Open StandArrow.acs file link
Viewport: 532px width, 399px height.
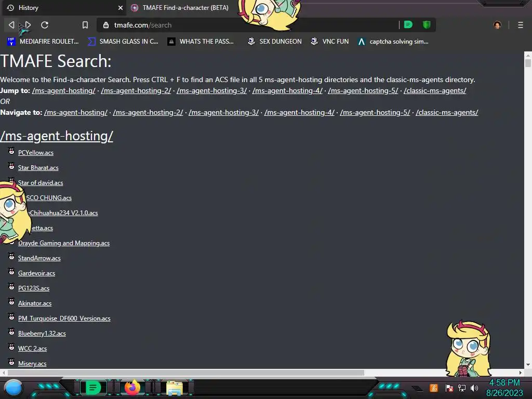(x=39, y=258)
